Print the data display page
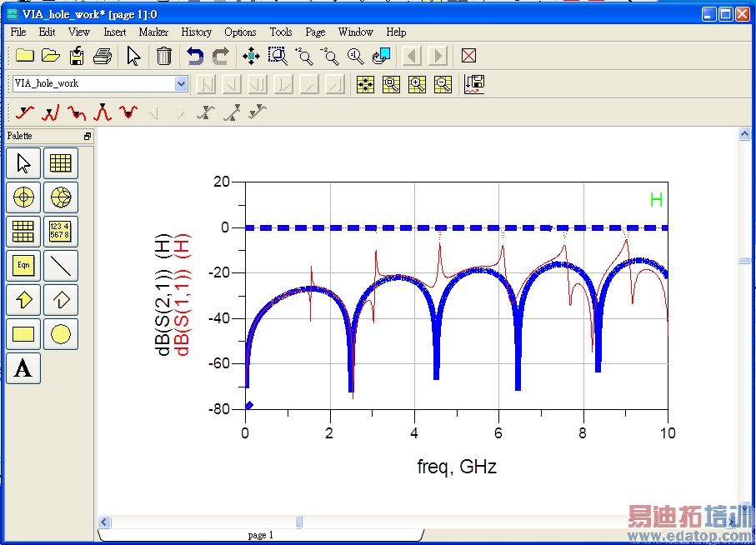 [102, 56]
